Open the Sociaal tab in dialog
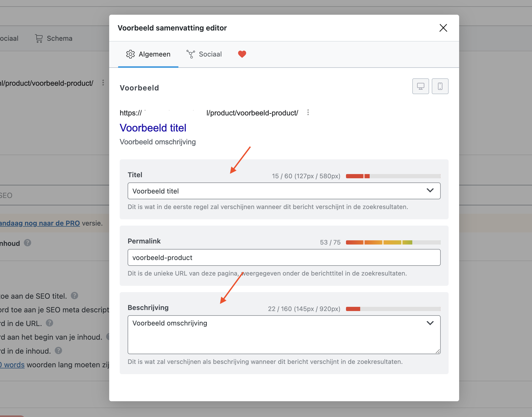 204,54
